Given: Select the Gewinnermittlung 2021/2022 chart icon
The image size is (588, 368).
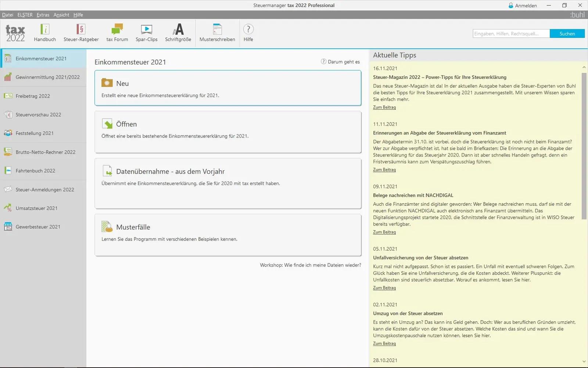Looking at the screenshot, I should point(8,77).
